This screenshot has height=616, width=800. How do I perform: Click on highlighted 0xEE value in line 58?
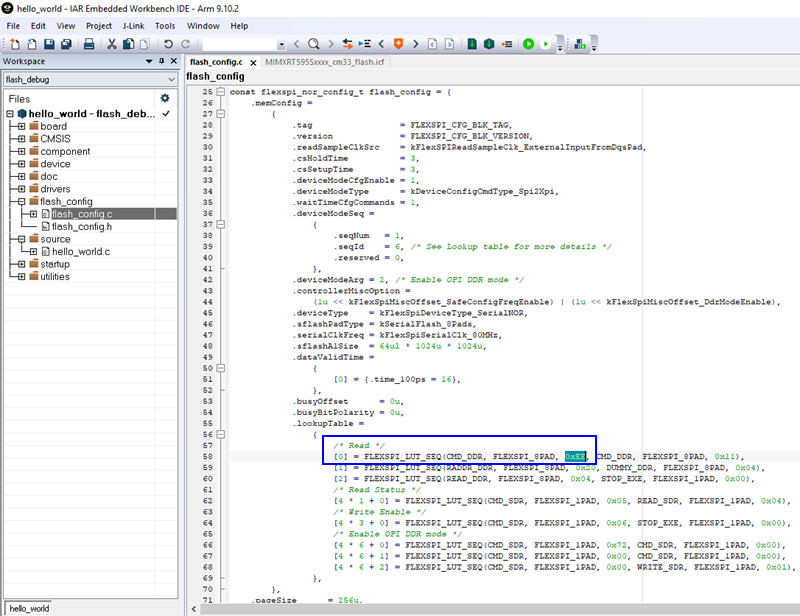click(x=574, y=457)
